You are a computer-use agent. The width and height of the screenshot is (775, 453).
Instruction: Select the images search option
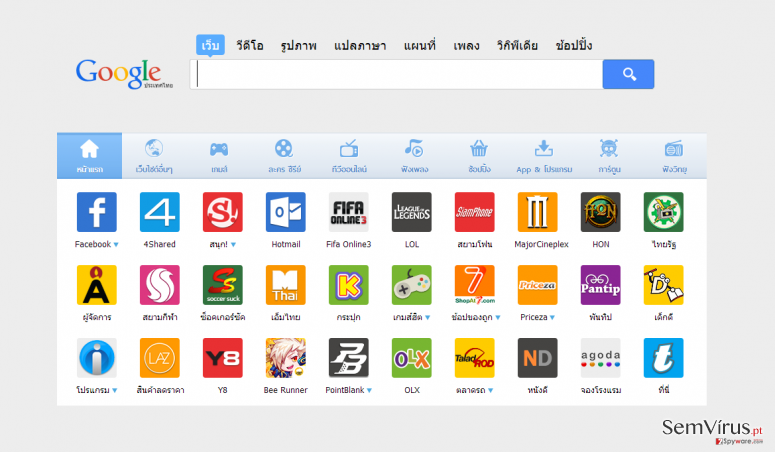pyautogui.click(x=299, y=45)
